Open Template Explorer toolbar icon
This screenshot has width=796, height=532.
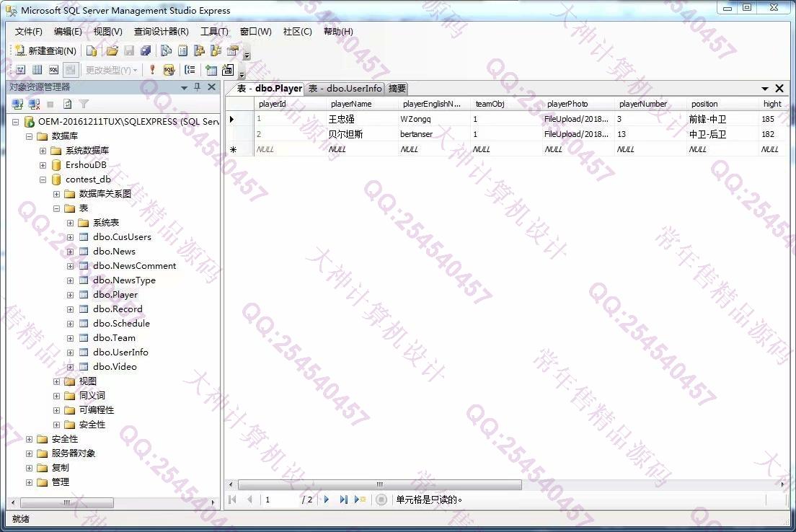click(x=216, y=50)
